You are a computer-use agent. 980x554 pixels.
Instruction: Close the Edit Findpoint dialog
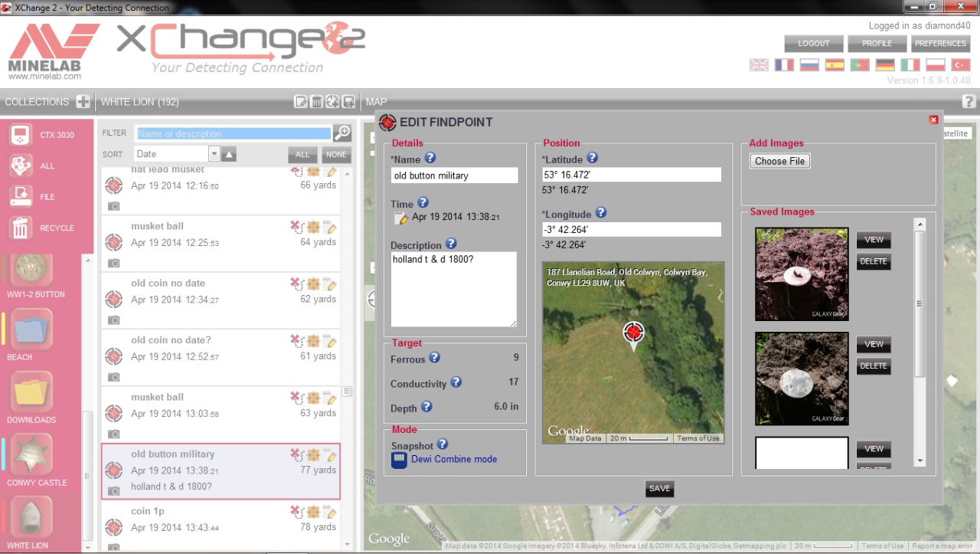click(x=933, y=120)
